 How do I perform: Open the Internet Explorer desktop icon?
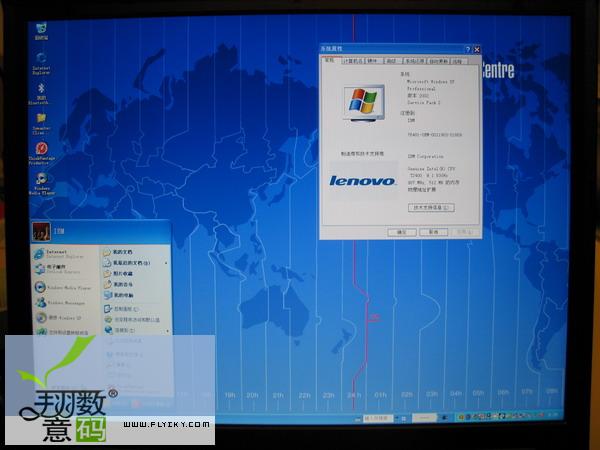coord(41,63)
